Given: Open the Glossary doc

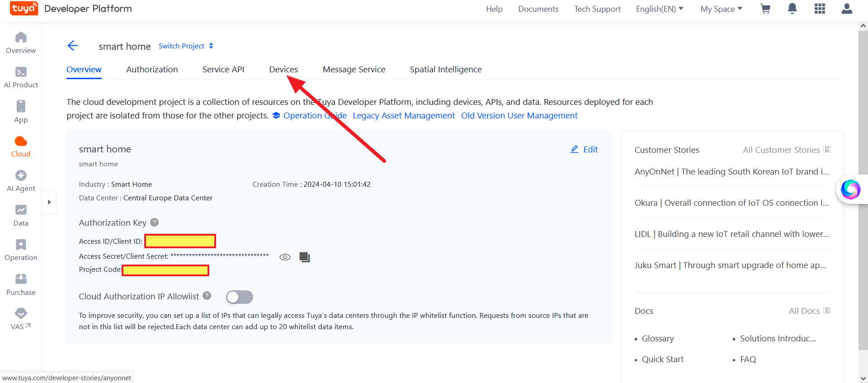Looking at the screenshot, I should [658, 339].
